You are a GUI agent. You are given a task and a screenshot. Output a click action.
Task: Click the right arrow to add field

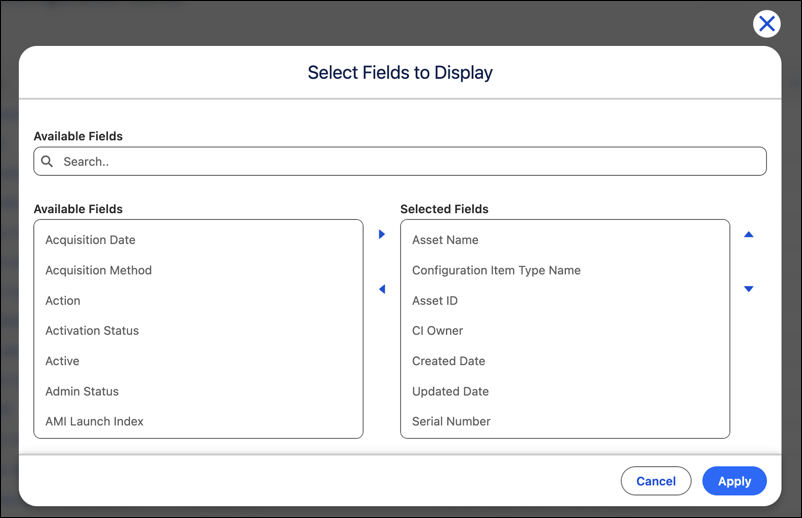click(382, 234)
